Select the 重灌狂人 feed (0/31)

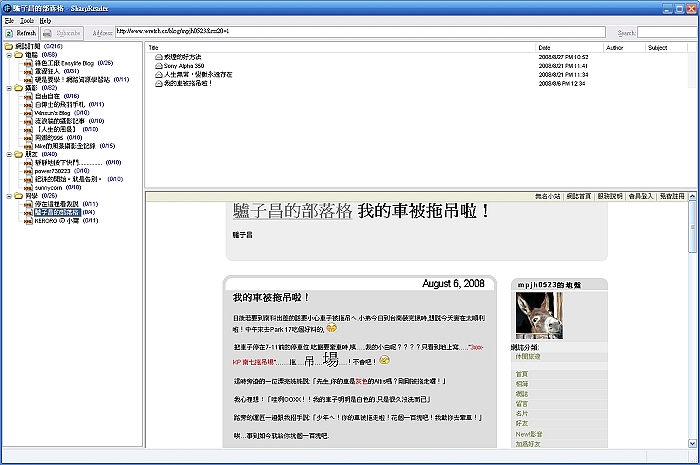coord(57,71)
